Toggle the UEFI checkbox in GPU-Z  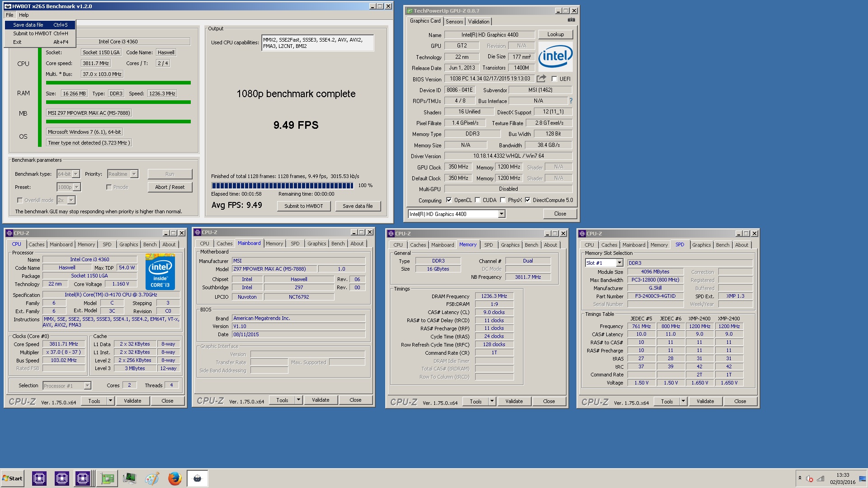click(x=554, y=79)
